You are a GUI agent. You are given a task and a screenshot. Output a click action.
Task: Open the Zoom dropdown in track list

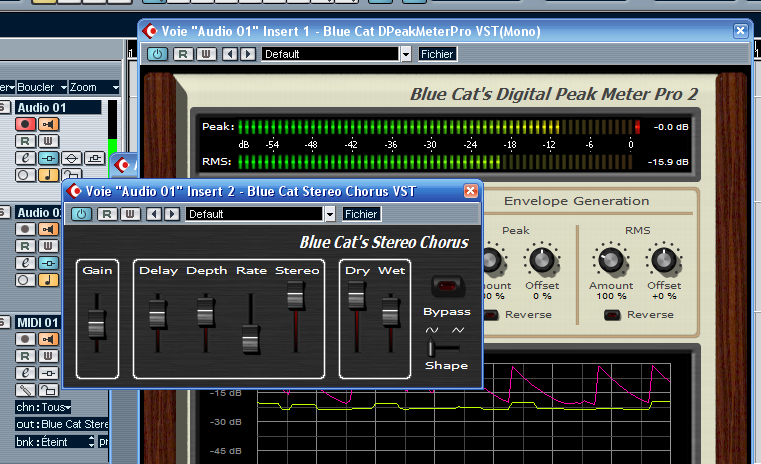94,87
